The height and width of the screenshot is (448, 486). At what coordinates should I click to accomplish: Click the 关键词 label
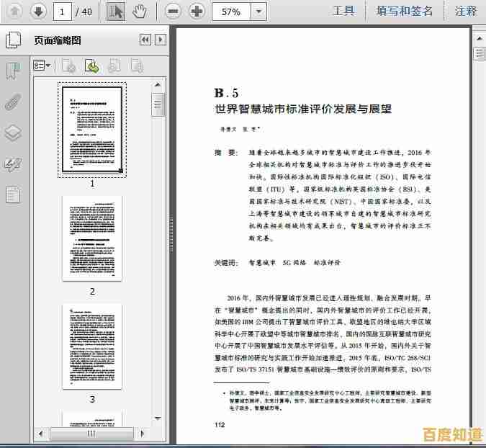[226, 263]
